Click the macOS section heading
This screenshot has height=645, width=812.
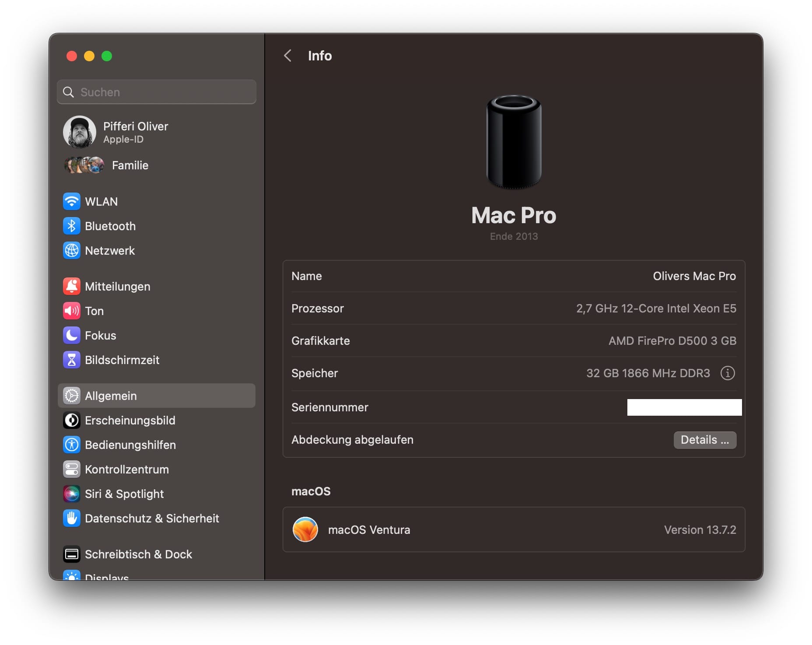[x=311, y=491]
